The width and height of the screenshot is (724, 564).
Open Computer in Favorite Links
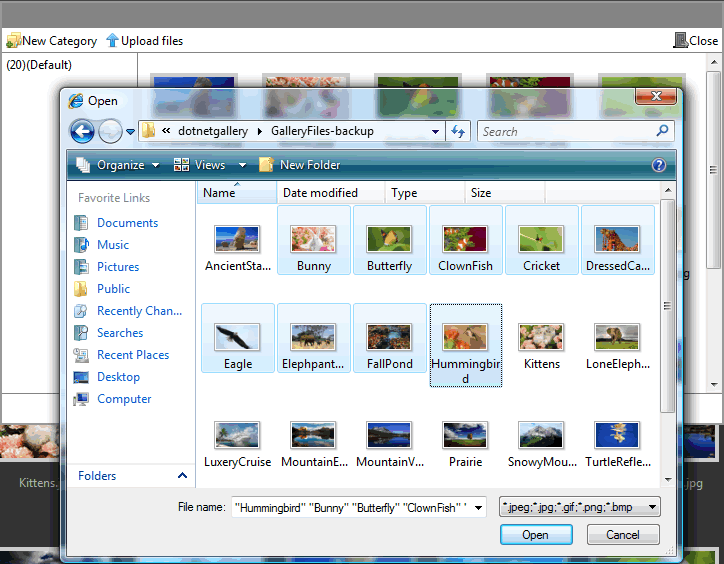124,399
